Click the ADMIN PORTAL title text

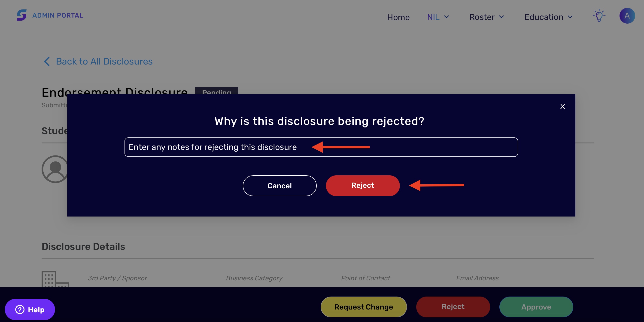tap(58, 15)
